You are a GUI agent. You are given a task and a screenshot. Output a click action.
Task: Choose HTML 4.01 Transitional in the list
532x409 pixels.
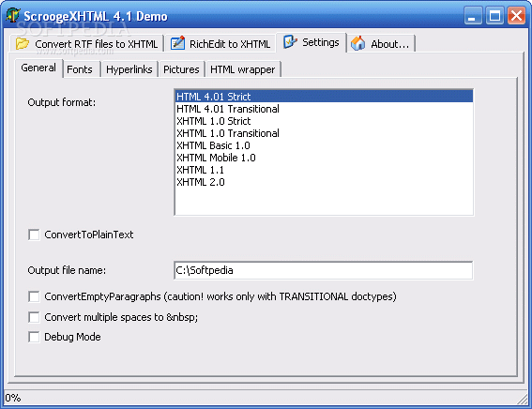[x=324, y=109]
